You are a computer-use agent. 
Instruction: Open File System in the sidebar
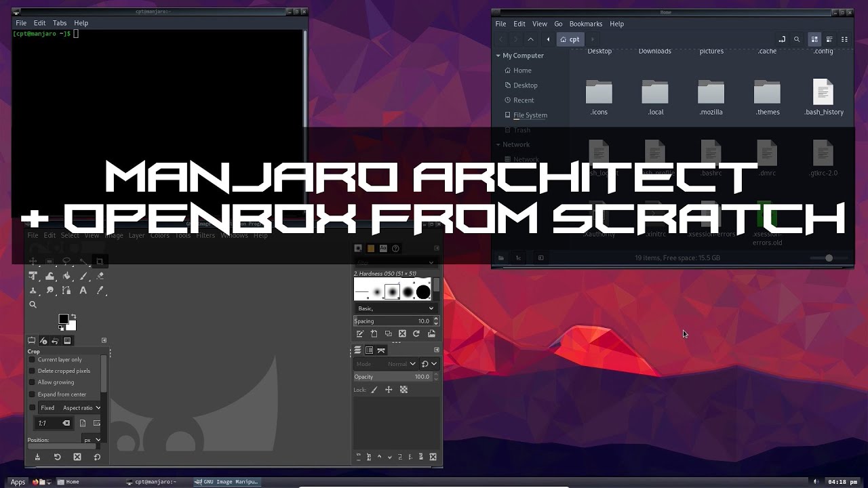530,115
